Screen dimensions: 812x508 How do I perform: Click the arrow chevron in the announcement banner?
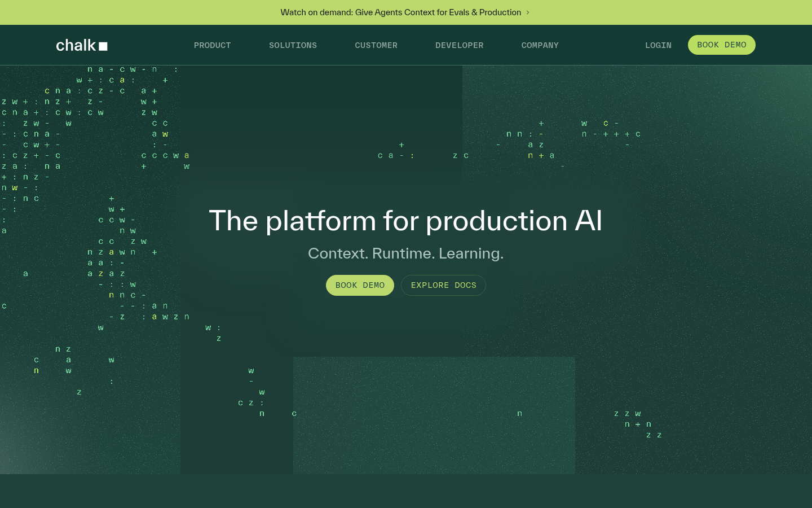point(528,12)
